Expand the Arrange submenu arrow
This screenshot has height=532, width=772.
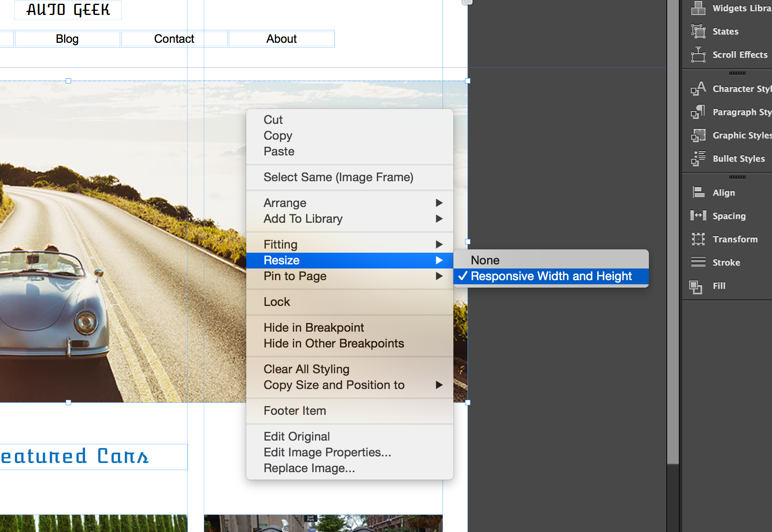coord(439,203)
